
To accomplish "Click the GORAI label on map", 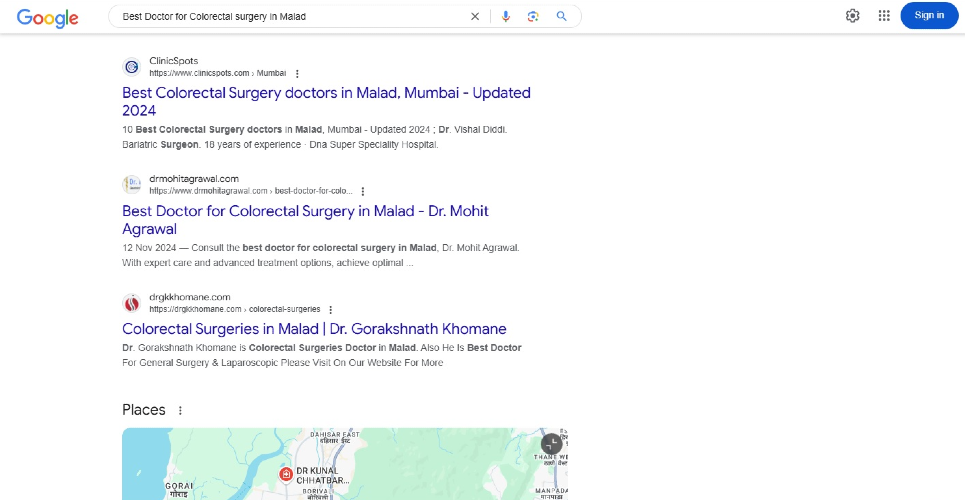I will tap(180, 489).
